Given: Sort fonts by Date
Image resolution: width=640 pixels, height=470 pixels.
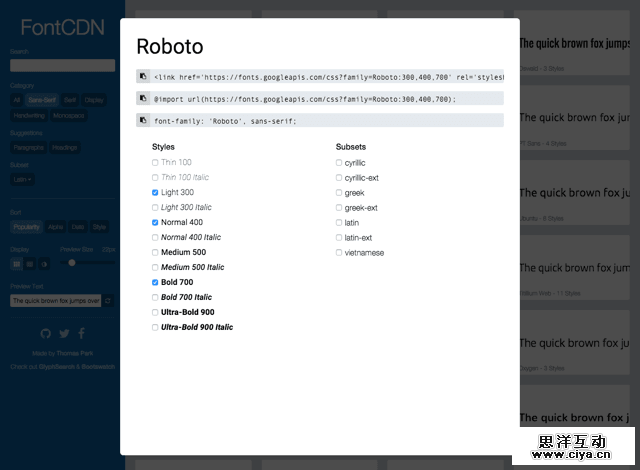Looking at the screenshot, I should tap(78, 227).
